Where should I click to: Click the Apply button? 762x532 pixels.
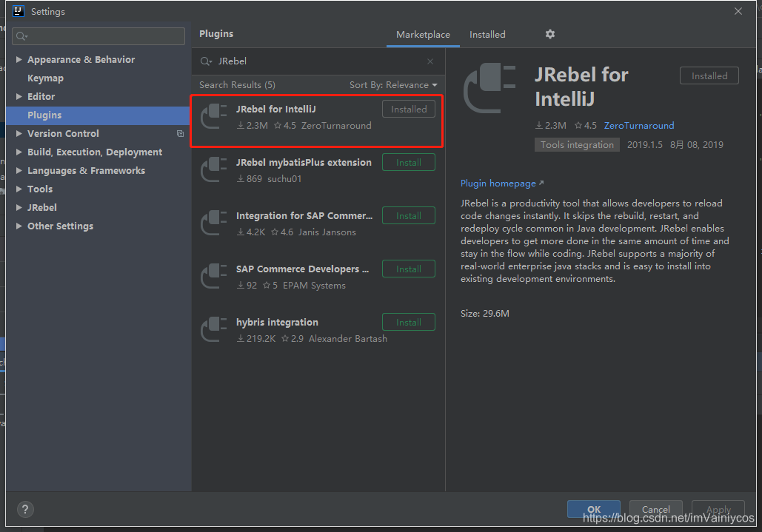(x=718, y=509)
